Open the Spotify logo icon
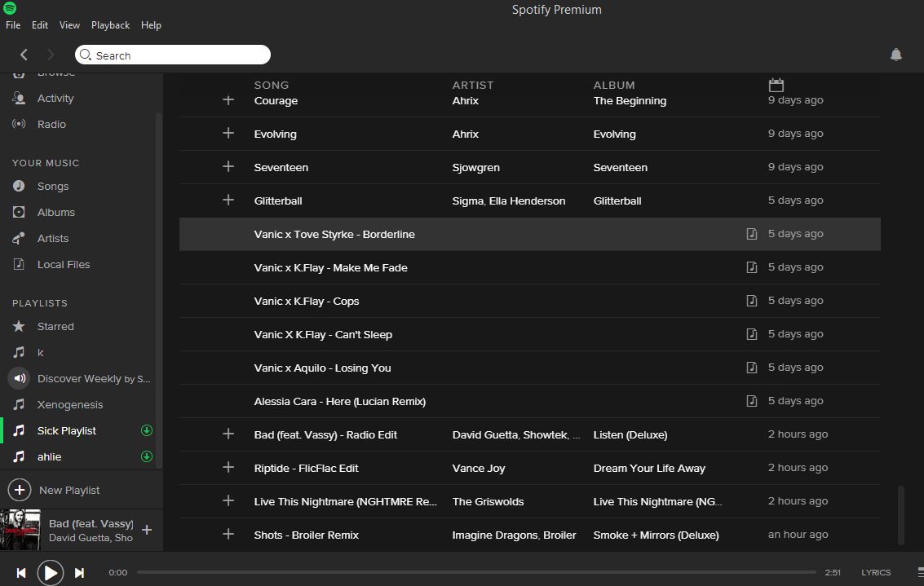This screenshot has width=924, height=586. 10,8
